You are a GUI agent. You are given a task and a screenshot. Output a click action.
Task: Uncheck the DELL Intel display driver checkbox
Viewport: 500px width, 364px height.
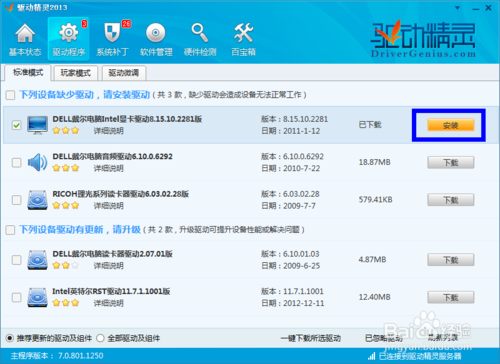click(16, 125)
